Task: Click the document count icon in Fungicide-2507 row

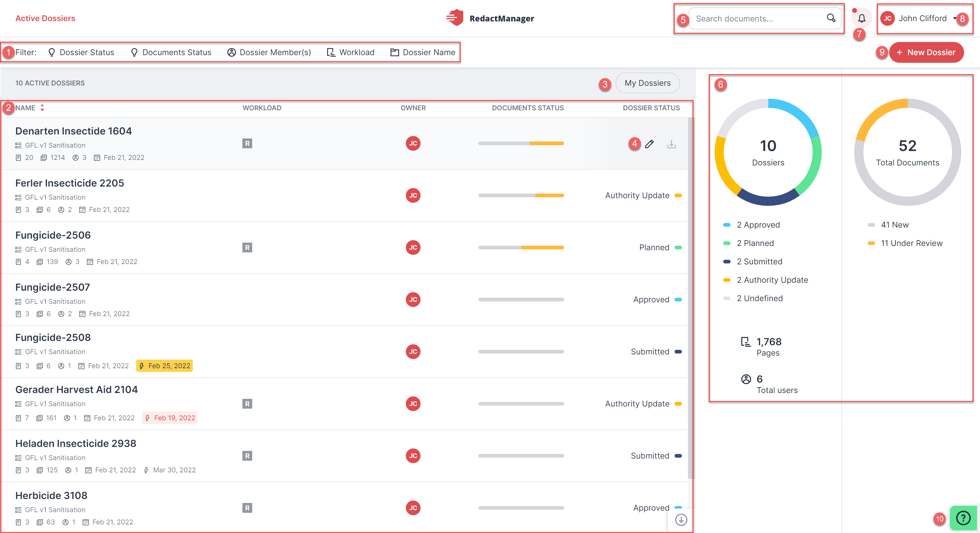Action: pos(18,314)
